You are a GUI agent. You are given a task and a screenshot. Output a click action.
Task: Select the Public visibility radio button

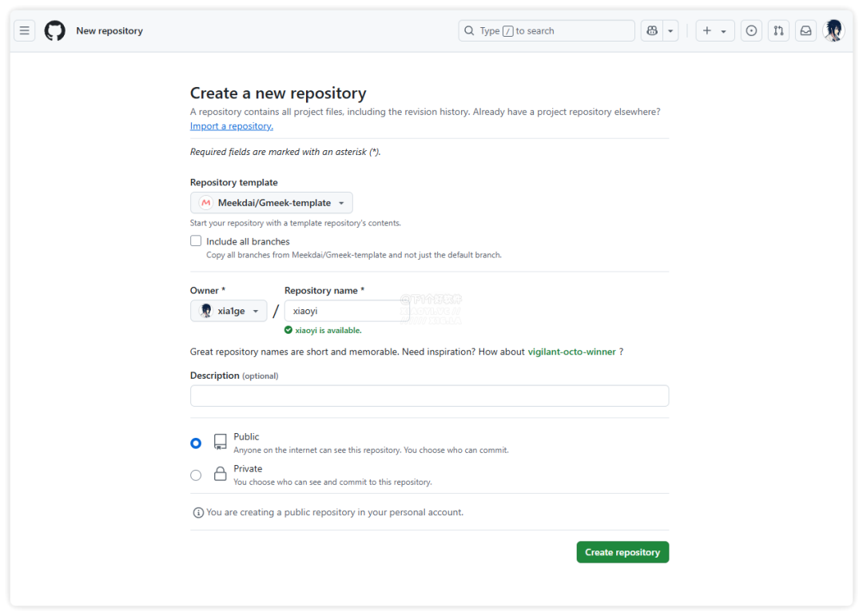point(196,443)
